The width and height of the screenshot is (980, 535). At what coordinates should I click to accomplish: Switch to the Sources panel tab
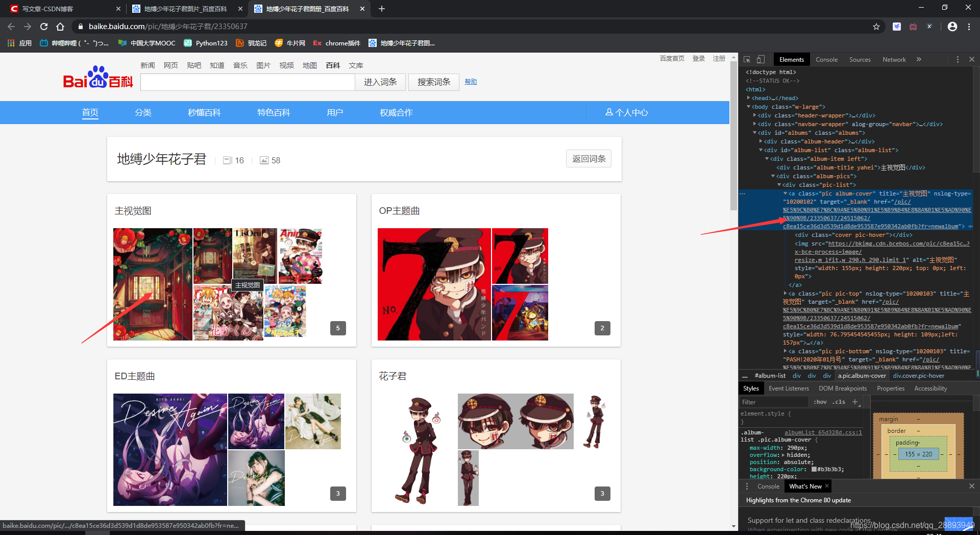click(860, 59)
